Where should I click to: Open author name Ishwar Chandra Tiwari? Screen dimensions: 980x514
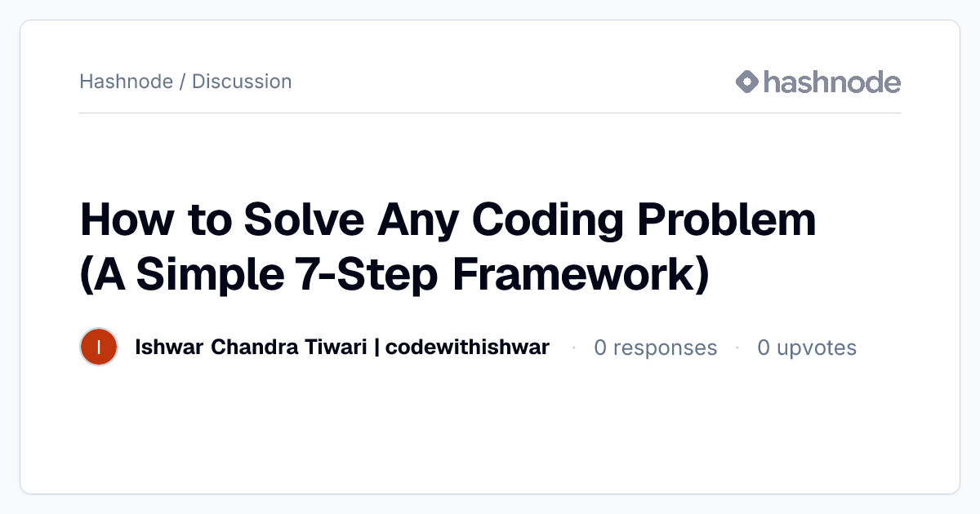coord(250,348)
